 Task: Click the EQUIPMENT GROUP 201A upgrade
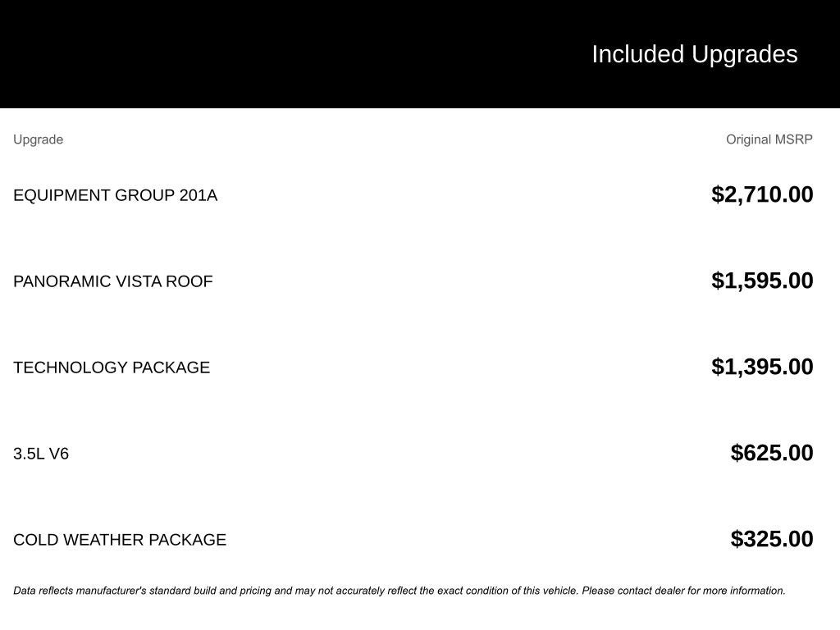pos(115,195)
